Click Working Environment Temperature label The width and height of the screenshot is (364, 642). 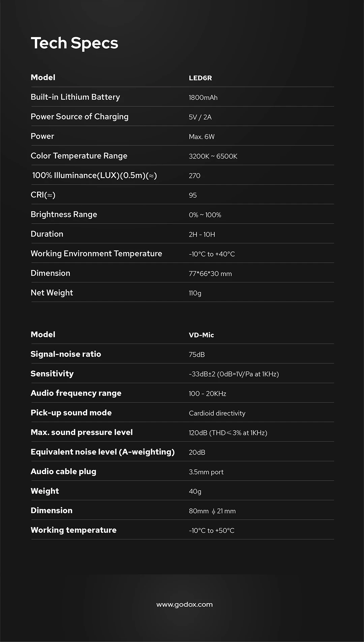pyautogui.click(x=96, y=254)
